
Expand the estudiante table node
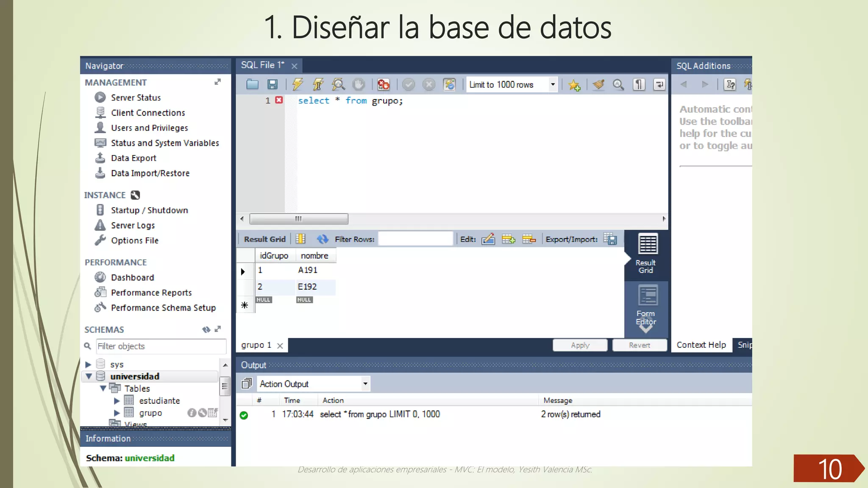117,401
